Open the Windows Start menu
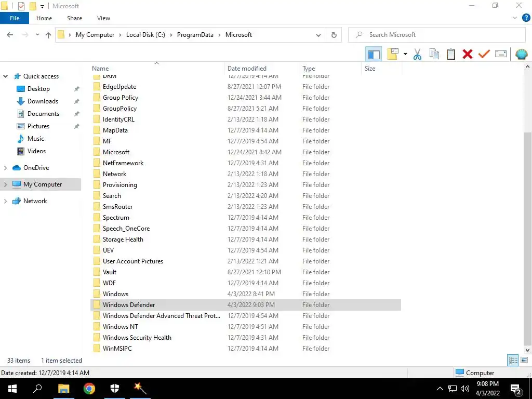This screenshot has height=399, width=532. [12, 389]
